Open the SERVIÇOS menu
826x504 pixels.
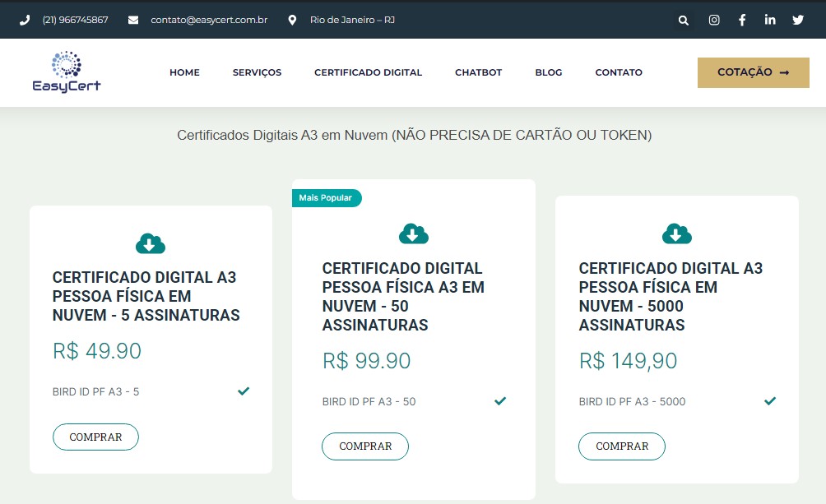pyautogui.click(x=257, y=72)
